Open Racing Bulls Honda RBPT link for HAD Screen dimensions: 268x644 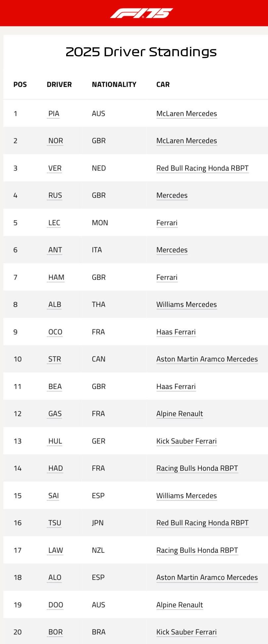coord(197,468)
